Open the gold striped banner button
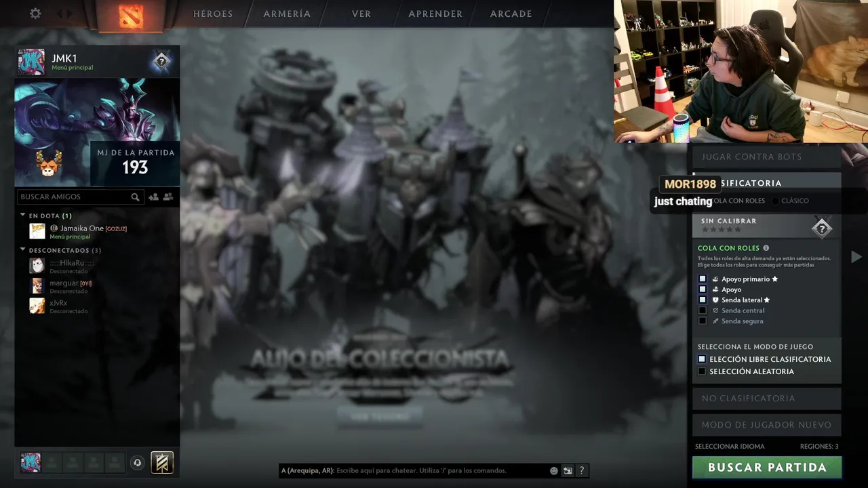The image size is (868, 488). pyautogui.click(x=162, y=462)
